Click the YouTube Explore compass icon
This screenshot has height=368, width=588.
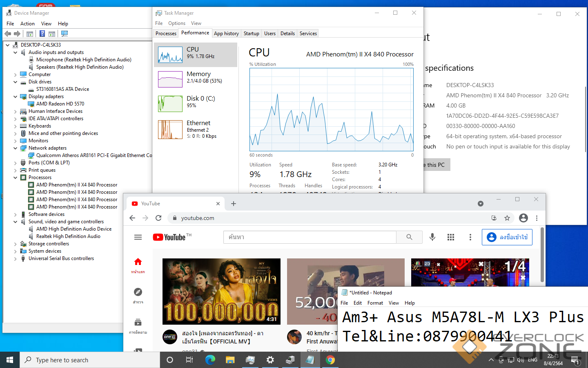click(138, 292)
